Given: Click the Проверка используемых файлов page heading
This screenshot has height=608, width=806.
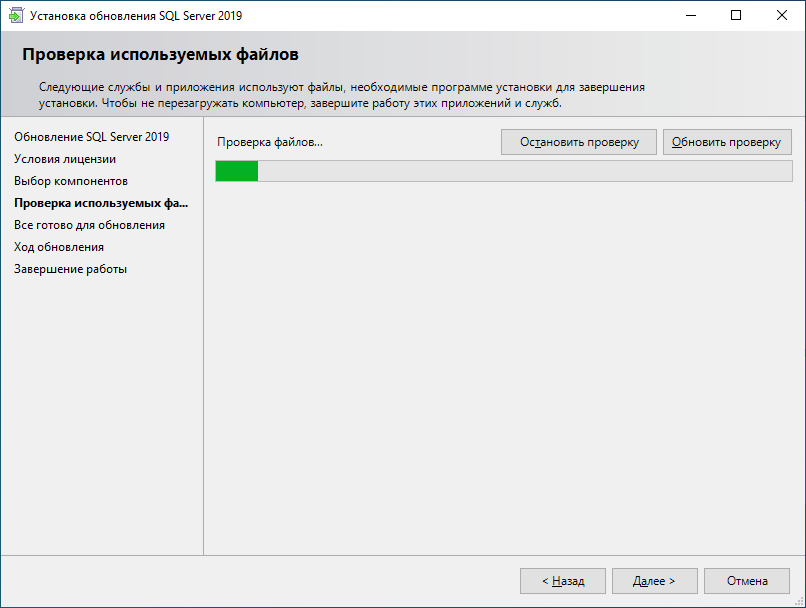Looking at the screenshot, I should [x=160, y=54].
